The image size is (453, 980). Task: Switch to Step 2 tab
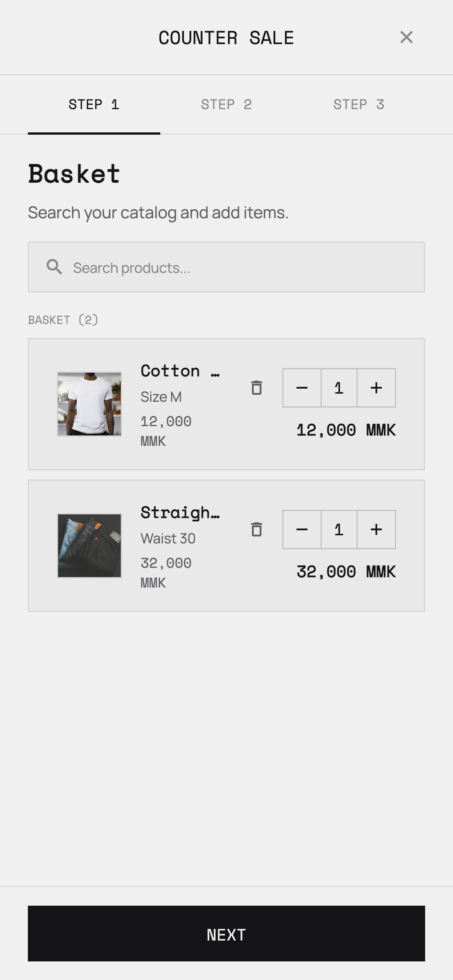pyautogui.click(x=226, y=105)
